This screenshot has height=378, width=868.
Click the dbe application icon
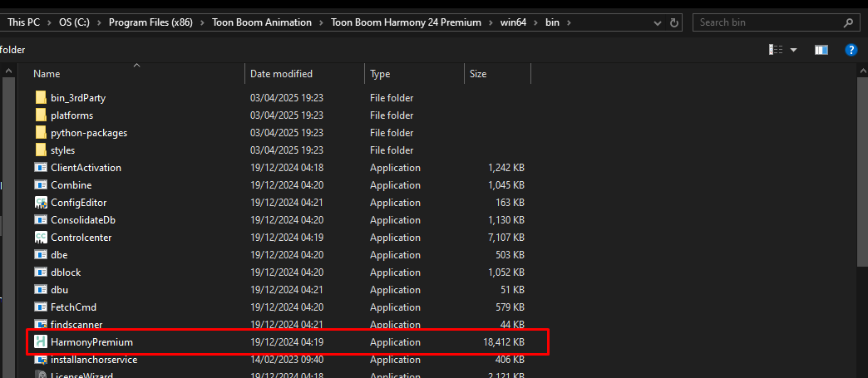(x=41, y=254)
